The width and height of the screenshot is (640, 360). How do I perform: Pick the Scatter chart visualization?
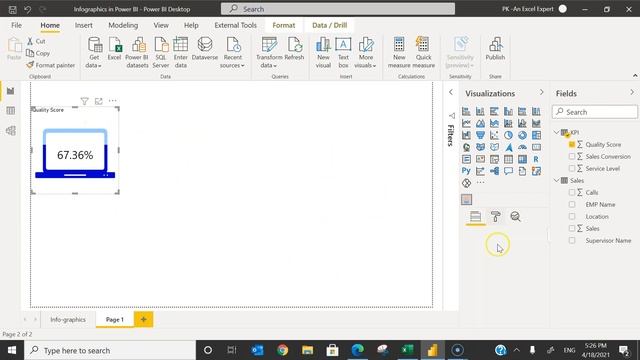494,135
